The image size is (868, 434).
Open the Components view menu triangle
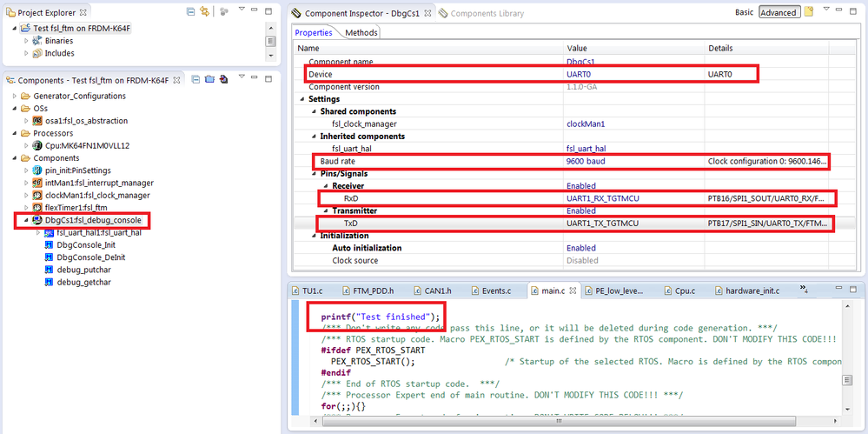[x=242, y=78]
